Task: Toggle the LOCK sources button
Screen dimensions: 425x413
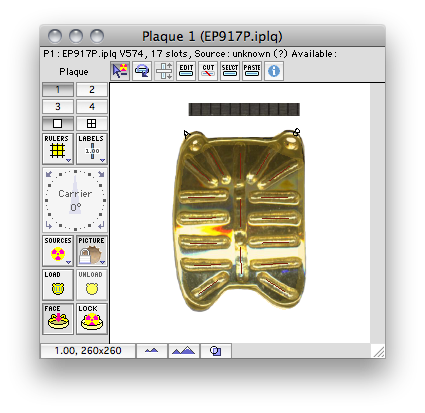Action: tap(92, 319)
